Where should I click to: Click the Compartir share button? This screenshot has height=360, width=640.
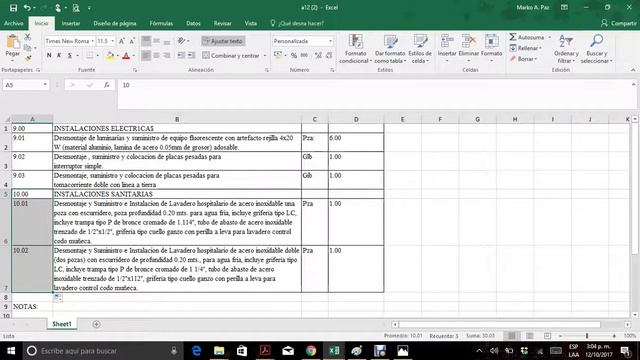coord(618,23)
